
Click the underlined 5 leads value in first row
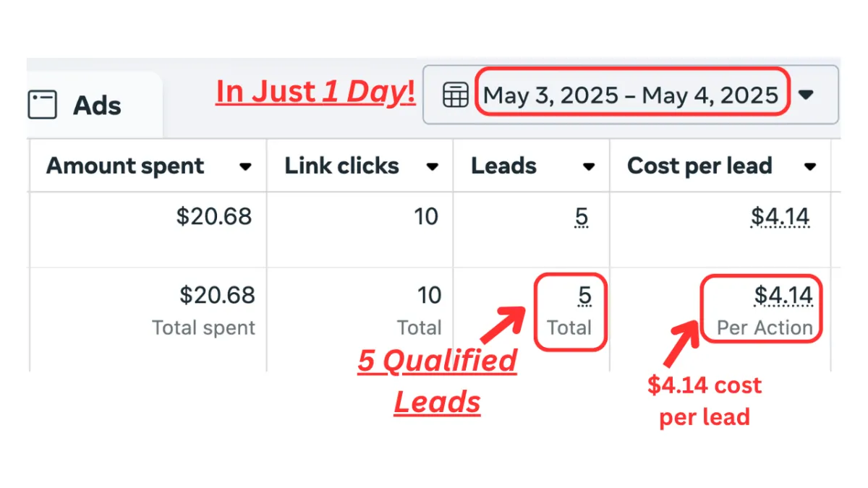click(x=582, y=217)
